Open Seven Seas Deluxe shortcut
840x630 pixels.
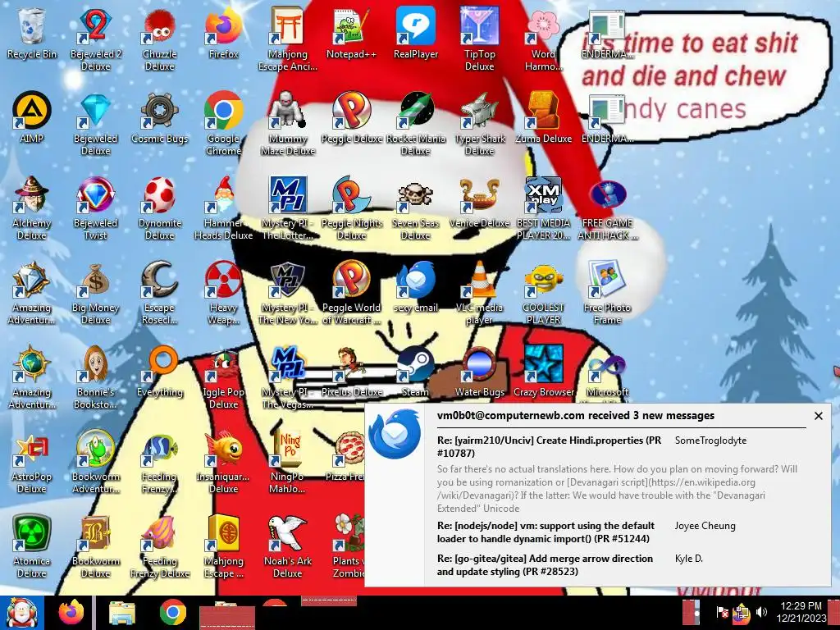(x=416, y=208)
